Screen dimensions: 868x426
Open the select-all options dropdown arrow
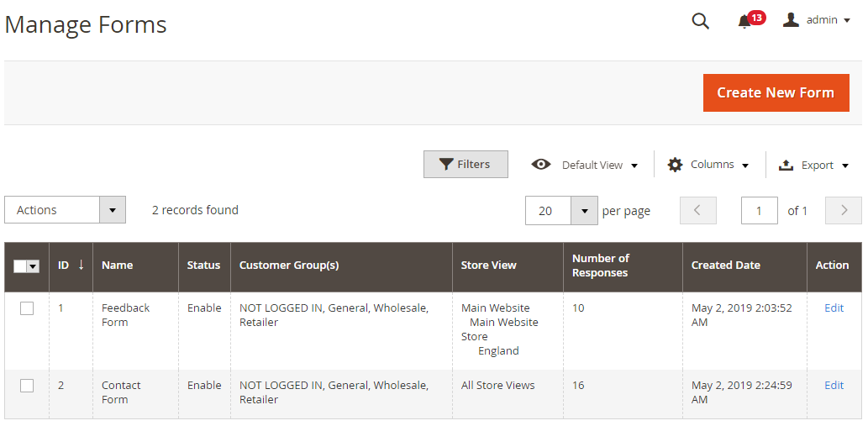tap(34, 266)
